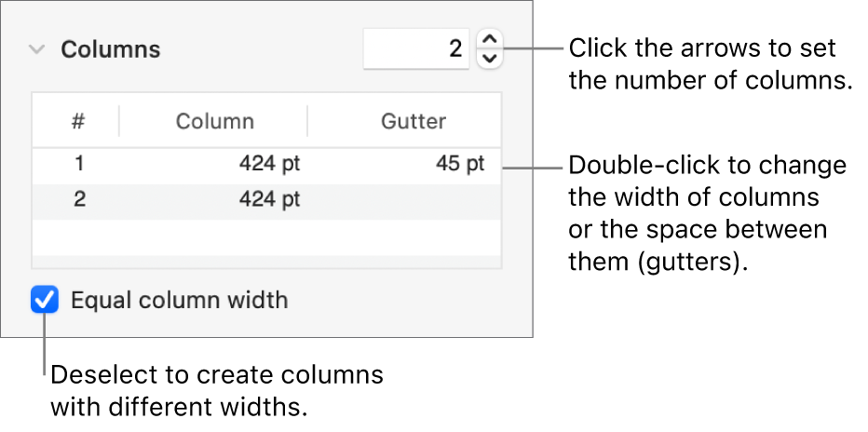The height and width of the screenshot is (432, 868).
Task: Click the up arrow of the columns stepper
Action: [x=490, y=39]
